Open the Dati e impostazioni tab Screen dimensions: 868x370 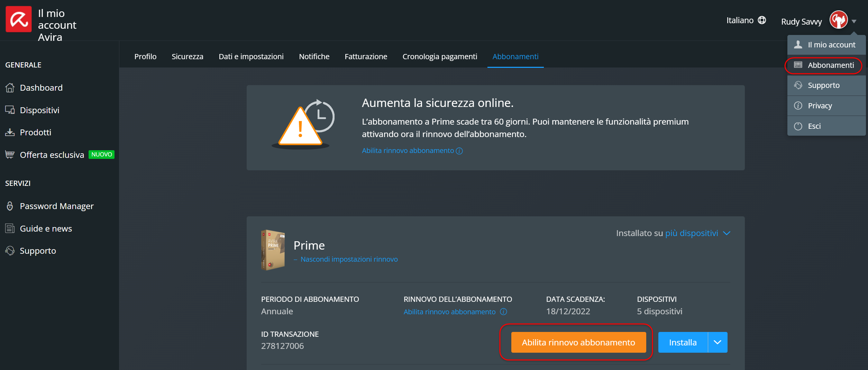click(x=251, y=56)
